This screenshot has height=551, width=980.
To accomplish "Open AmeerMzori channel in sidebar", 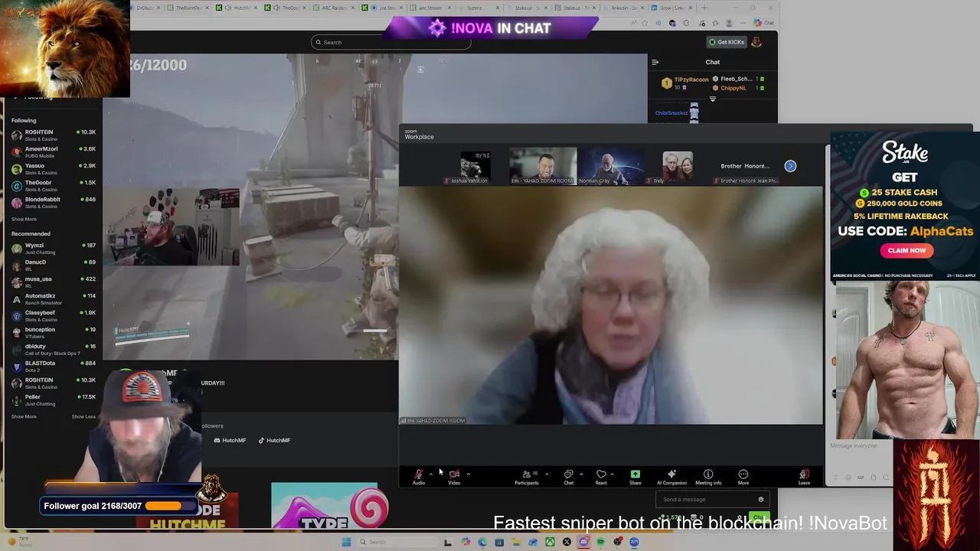I will click(53, 152).
